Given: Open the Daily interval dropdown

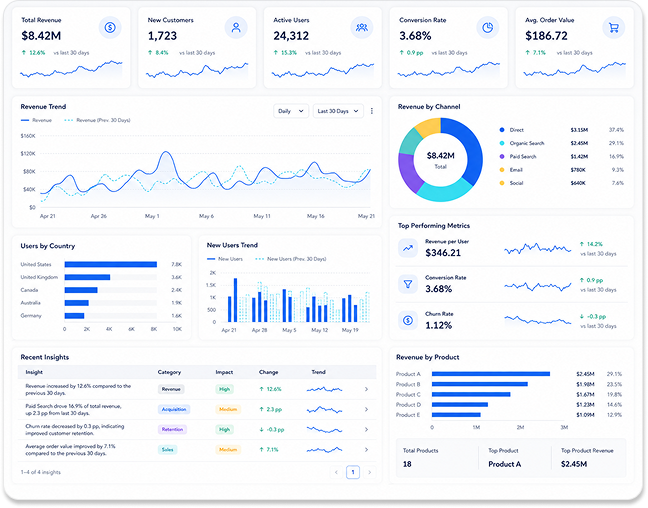Looking at the screenshot, I should pyautogui.click(x=291, y=111).
